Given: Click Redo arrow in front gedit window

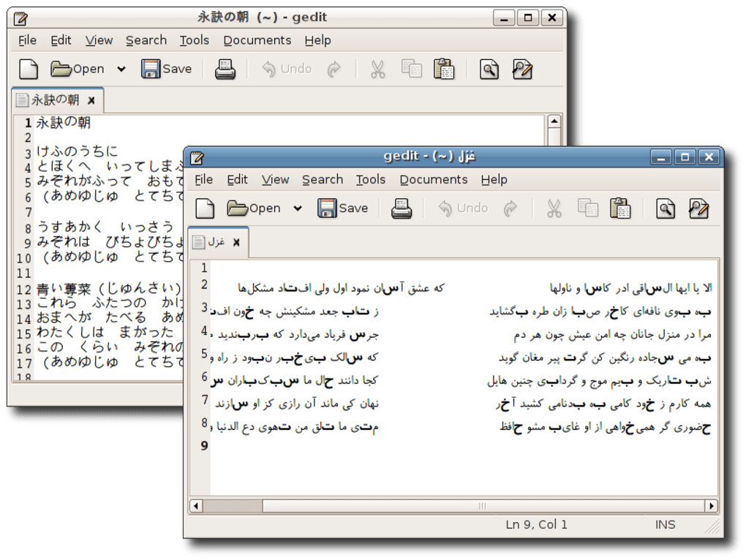Looking at the screenshot, I should tap(510, 208).
